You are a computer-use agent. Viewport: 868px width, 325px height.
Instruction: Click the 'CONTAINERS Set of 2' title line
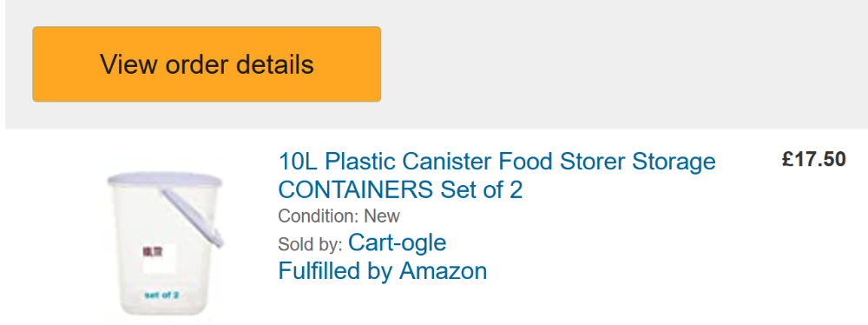tap(400, 190)
